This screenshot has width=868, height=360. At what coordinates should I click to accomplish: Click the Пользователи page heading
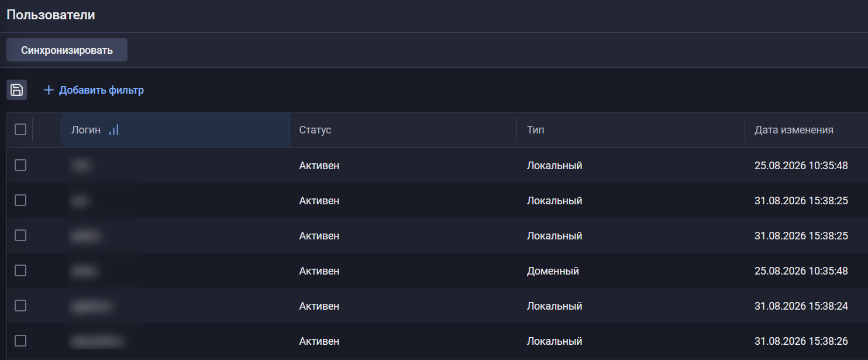click(x=51, y=15)
